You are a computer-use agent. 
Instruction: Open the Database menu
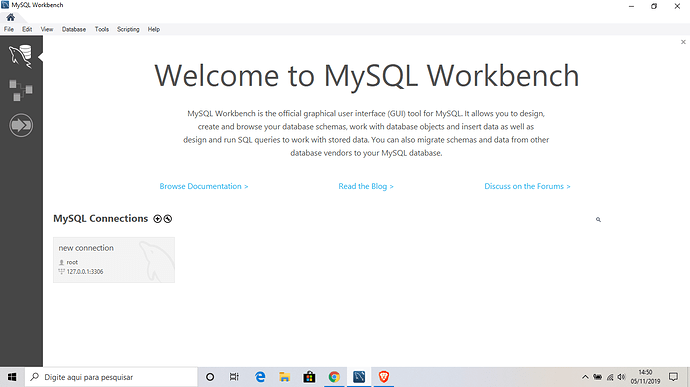[x=73, y=29]
